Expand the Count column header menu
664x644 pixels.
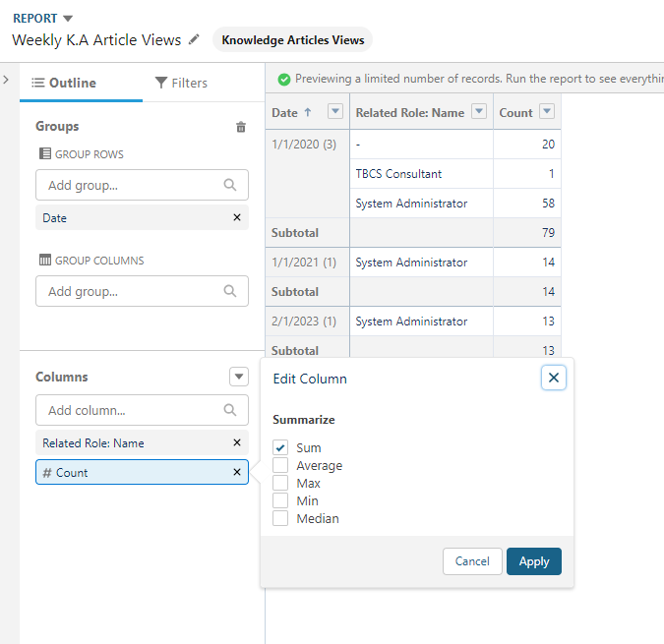click(548, 112)
